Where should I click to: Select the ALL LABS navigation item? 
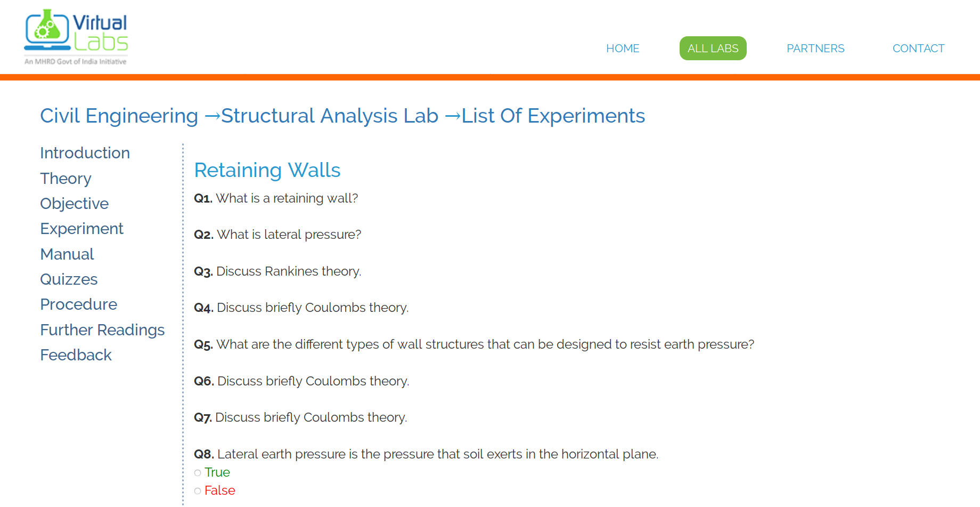(x=713, y=48)
